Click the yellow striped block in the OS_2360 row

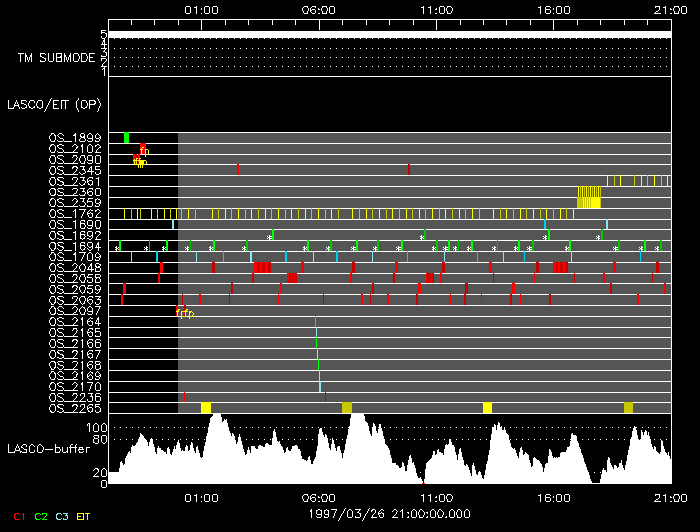[589, 191]
